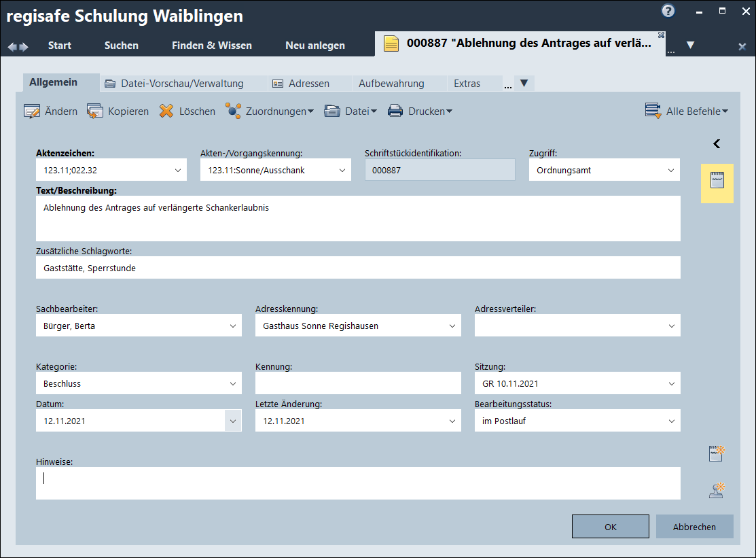Viewport: 756px width, 558px height.
Task: Open the Alle Befehle menu
Action: [686, 111]
